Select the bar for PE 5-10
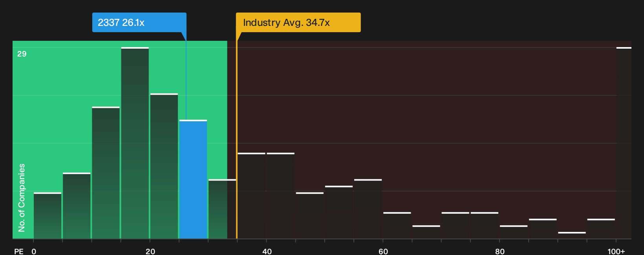This screenshot has height=255, width=644. [77, 206]
